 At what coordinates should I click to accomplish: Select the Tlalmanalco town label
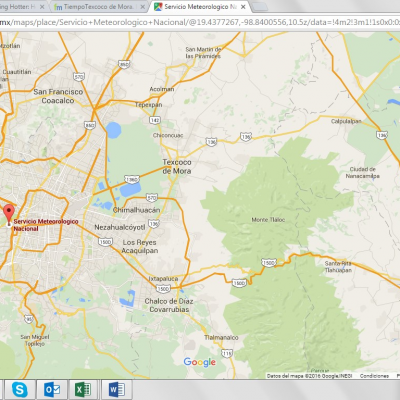coord(221,338)
